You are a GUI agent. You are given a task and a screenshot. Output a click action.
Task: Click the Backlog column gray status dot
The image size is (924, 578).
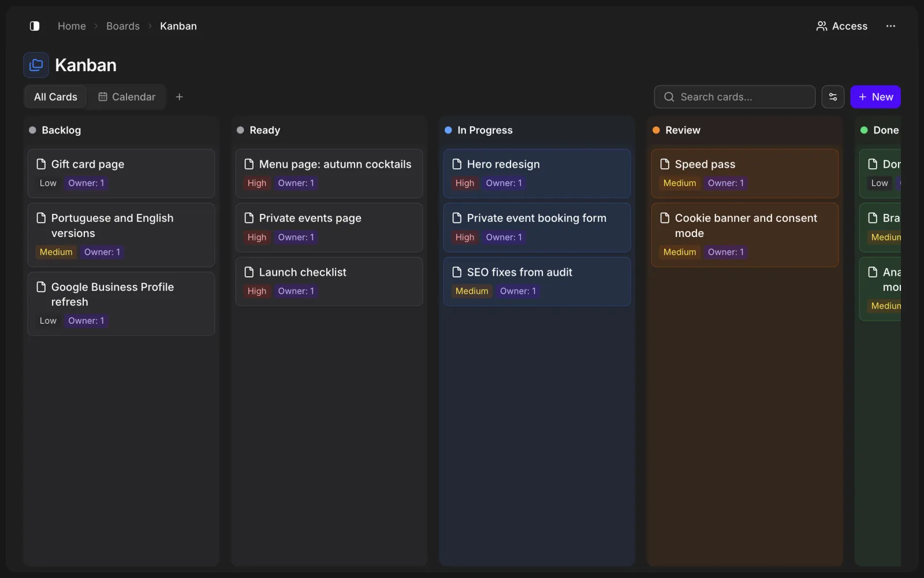[x=32, y=130]
